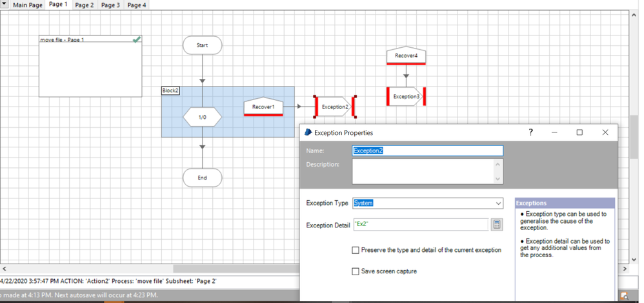The image size is (644, 303).
Task: Select the Exception3 stage
Action: pos(406,97)
